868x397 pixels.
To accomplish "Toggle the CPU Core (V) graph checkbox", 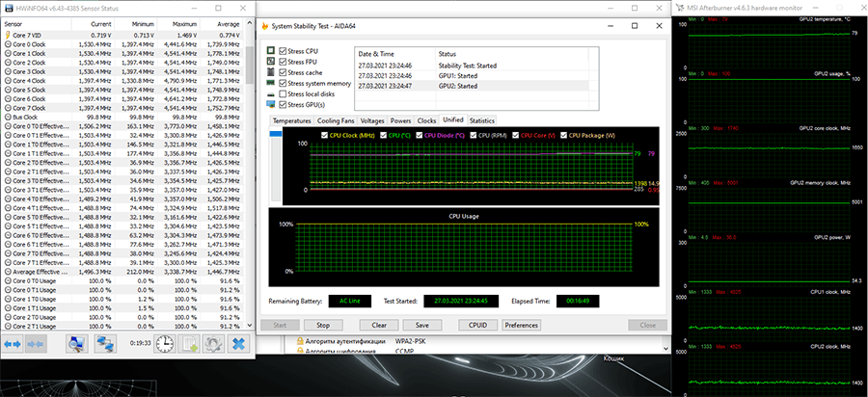I will [x=515, y=135].
